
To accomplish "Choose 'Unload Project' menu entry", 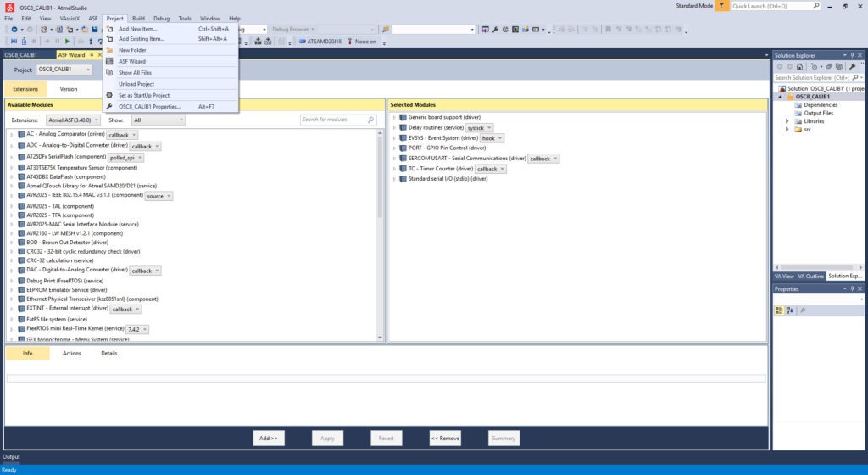I will pos(171,84).
